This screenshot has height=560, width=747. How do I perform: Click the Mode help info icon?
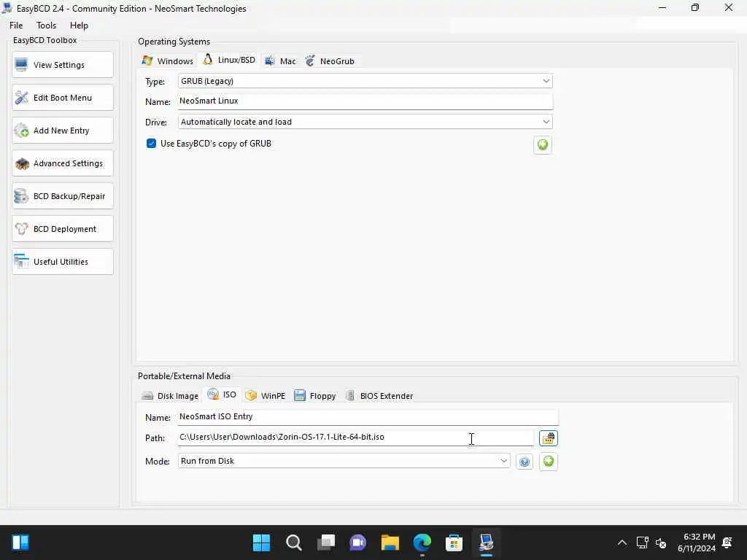click(525, 462)
